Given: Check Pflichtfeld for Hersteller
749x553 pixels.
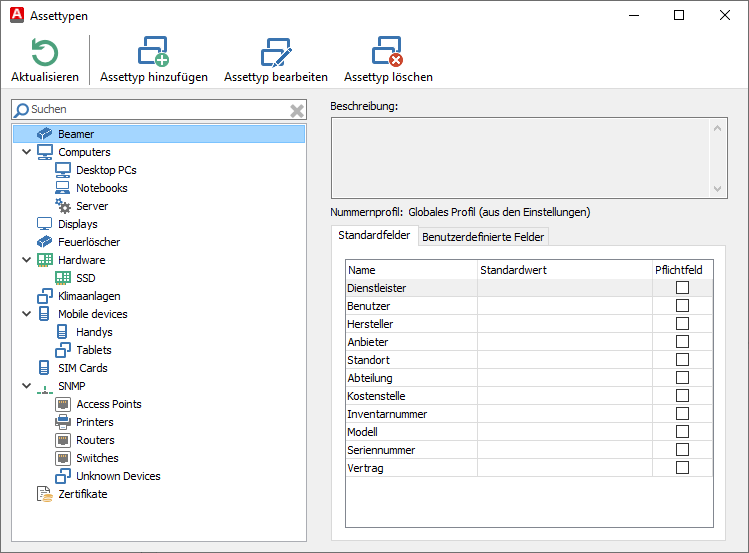Looking at the screenshot, I should (682, 323).
